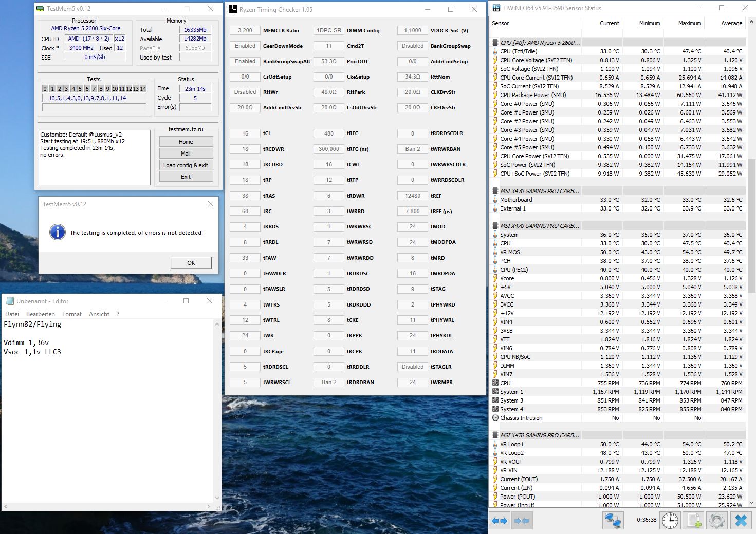Viewport: 756px width, 534px height.
Task: Close the TestMem5 completion dialog
Action: point(210,204)
